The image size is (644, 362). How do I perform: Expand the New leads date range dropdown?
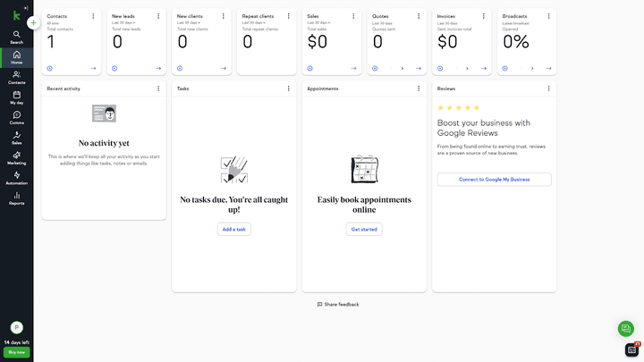pos(125,22)
